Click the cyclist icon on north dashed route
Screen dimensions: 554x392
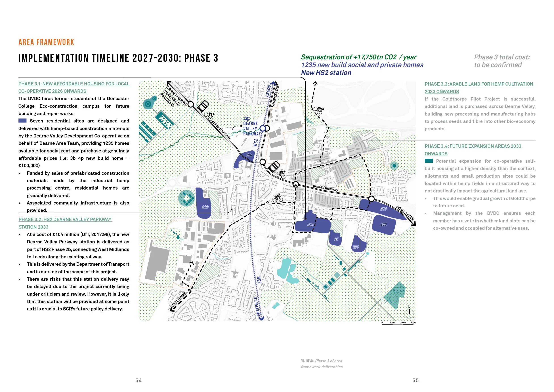tap(319, 111)
